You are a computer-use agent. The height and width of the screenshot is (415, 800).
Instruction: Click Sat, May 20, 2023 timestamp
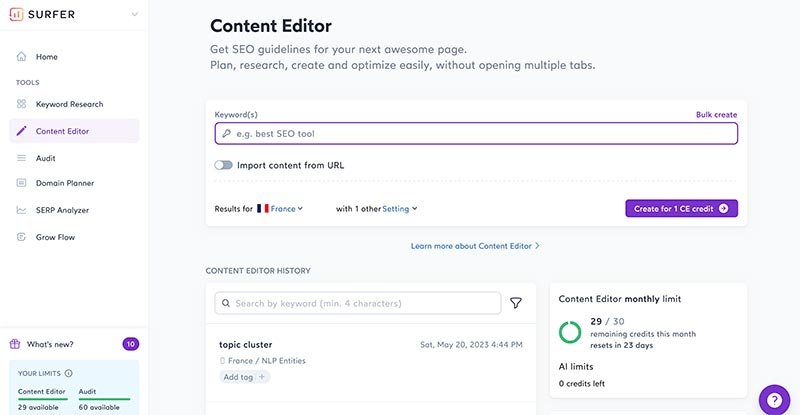click(471, 345)
